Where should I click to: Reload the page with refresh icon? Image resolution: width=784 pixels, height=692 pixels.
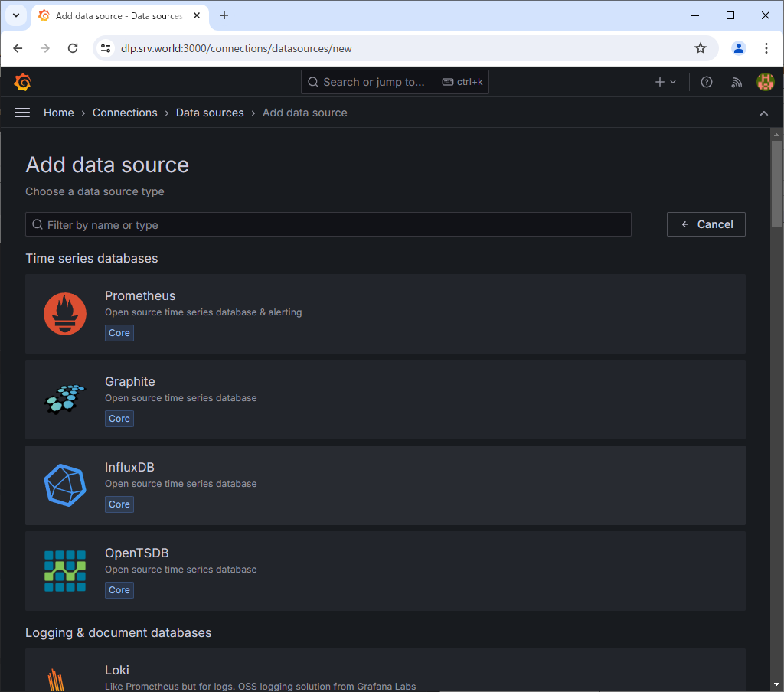coord(73,48)
